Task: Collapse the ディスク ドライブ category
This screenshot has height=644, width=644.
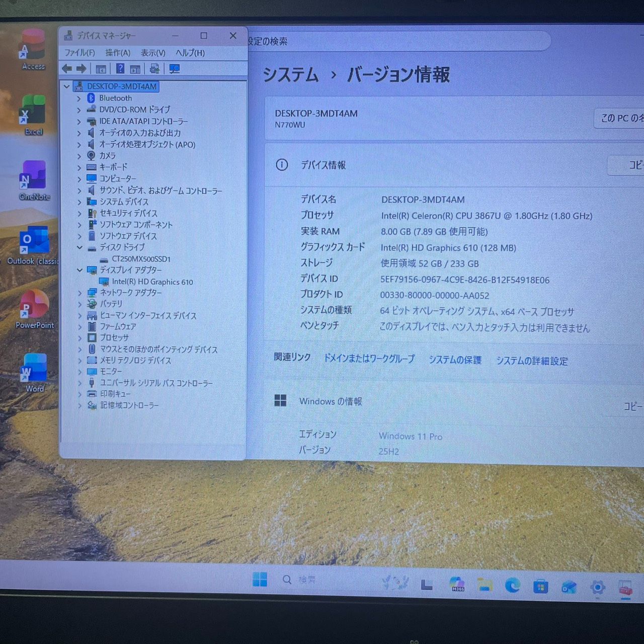Action: point(79,247)
